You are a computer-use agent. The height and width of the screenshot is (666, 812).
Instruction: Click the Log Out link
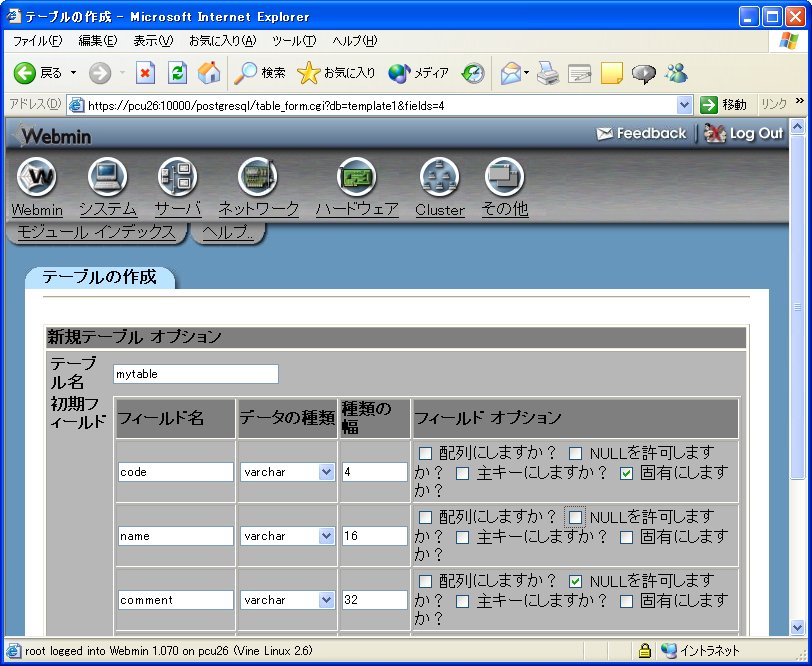[x=744, y=134]
